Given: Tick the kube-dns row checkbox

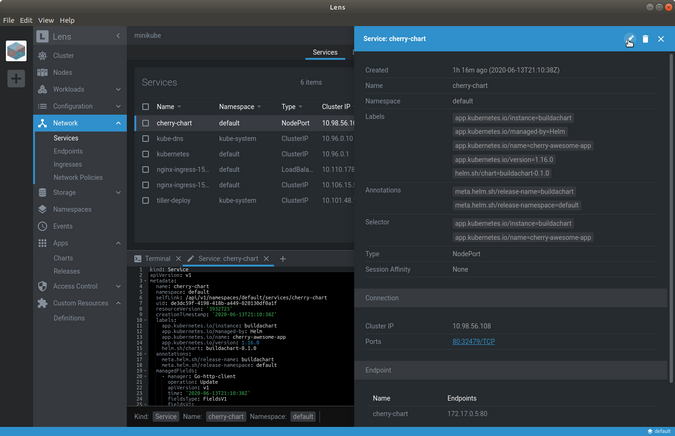Looking at the screenshot, I should point(145,139).
